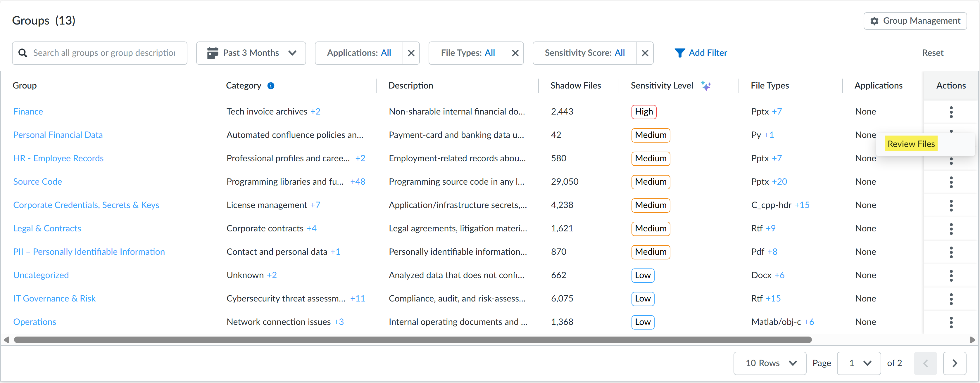Open Group Management settings
The width and height of the screenshot is (980, 383).
tap(915, 21)
